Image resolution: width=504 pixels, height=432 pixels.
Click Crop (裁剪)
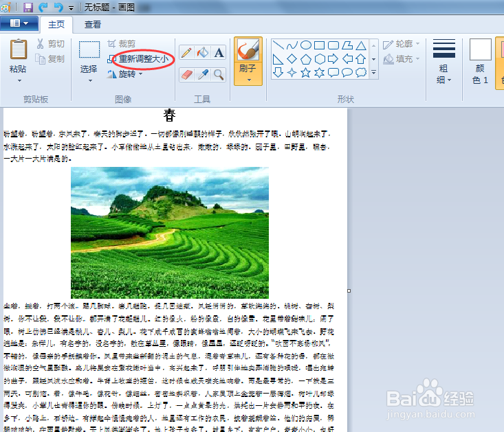click(x=122, y=44)
